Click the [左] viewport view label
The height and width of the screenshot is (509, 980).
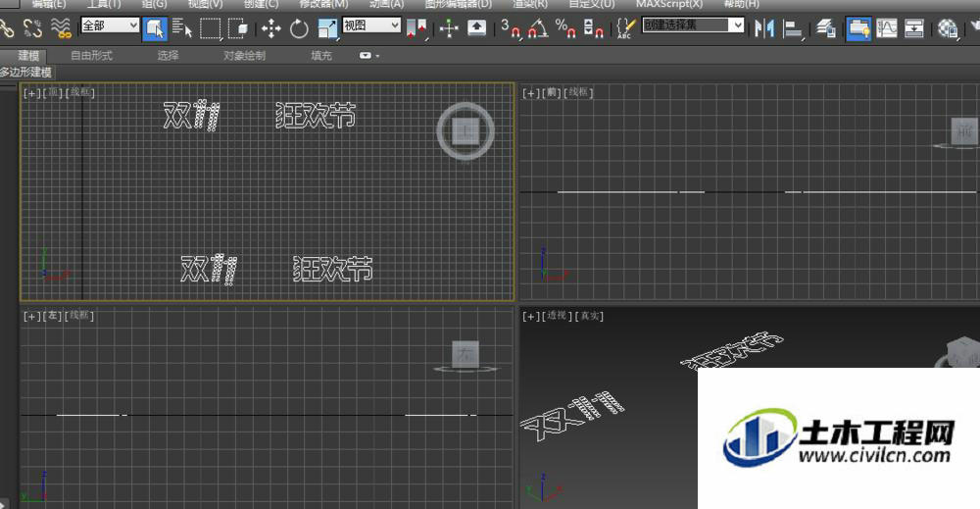pos(53,317)
